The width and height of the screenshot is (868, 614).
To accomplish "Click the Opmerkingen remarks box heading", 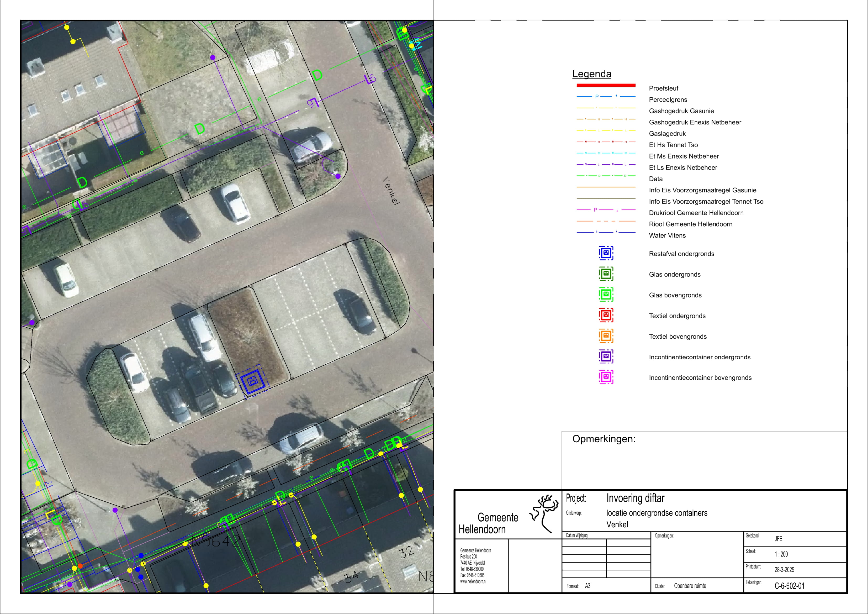I will point(604,439).
